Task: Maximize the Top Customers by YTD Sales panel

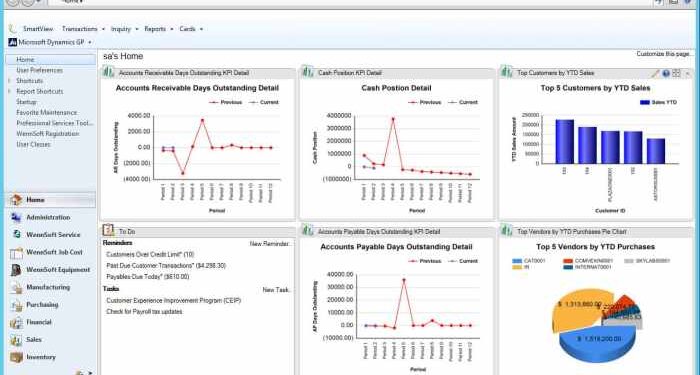Action: tap(676, 73)
